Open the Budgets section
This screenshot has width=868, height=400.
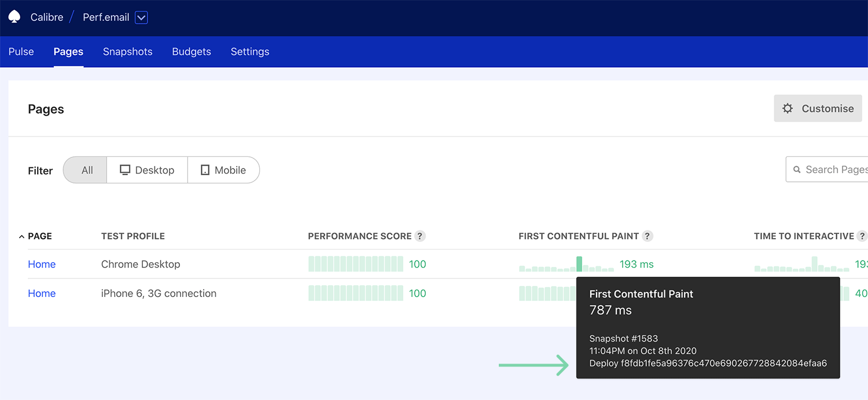pyautogui.click(x=192, y=52)
